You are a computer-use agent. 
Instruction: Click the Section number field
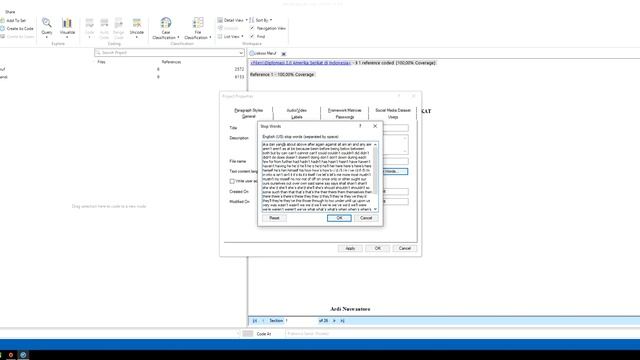click(301, 321)
